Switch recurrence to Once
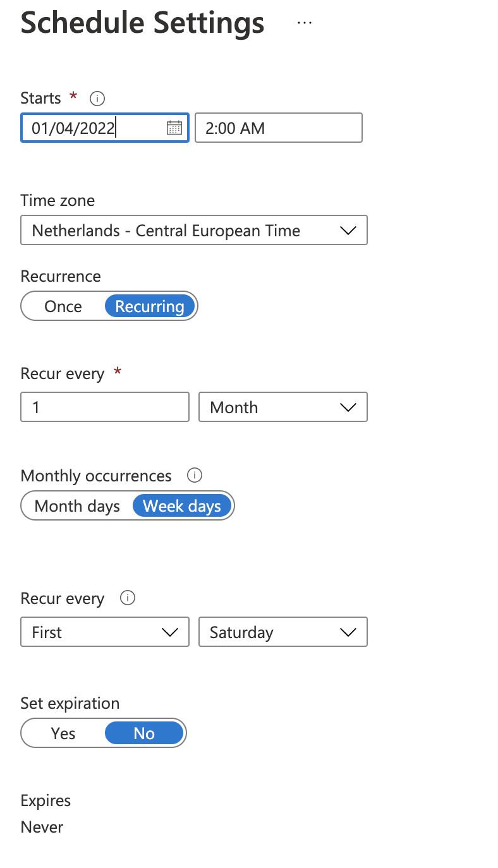 click(63, 306)
